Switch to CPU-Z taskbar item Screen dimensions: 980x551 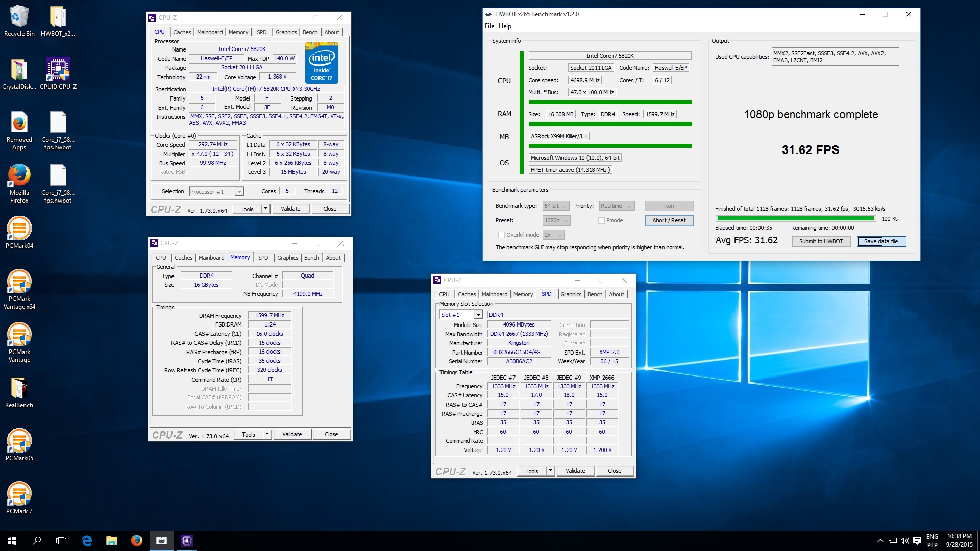click(x=186, y=541)
